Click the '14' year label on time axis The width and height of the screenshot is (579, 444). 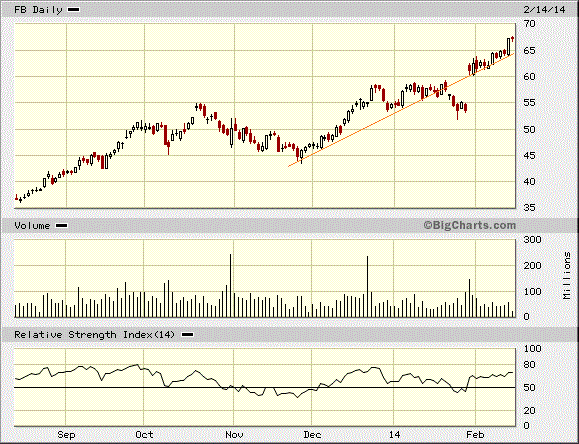click(x=394, y=434)
